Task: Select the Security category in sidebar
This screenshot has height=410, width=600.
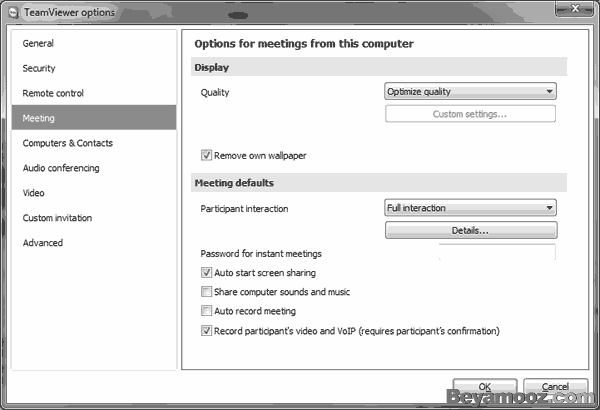Action: [x=39, y=69]
